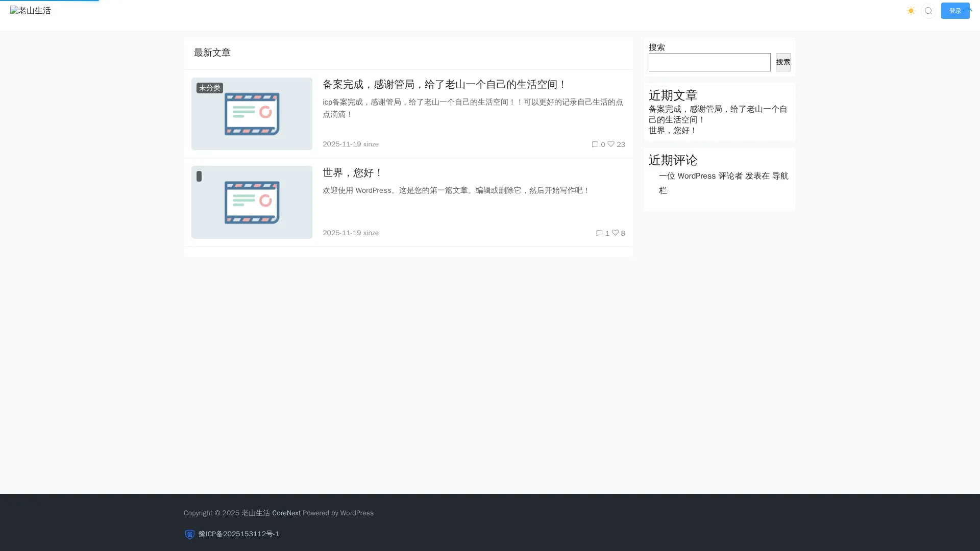Click the blue 登录 login button
The image size is (980, 551).
click(x=955, y=11)
